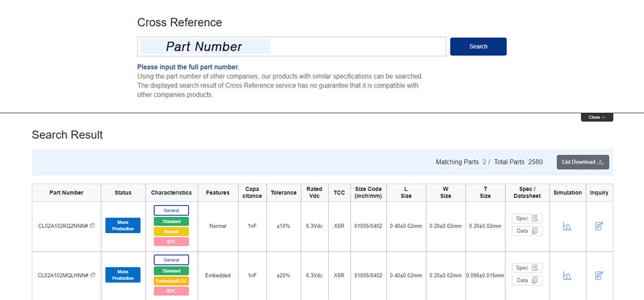Open simulation chart icon for CL02A102MQLHNN#
The height and width of the screenshot is (300, 644).
coord(567,275)
